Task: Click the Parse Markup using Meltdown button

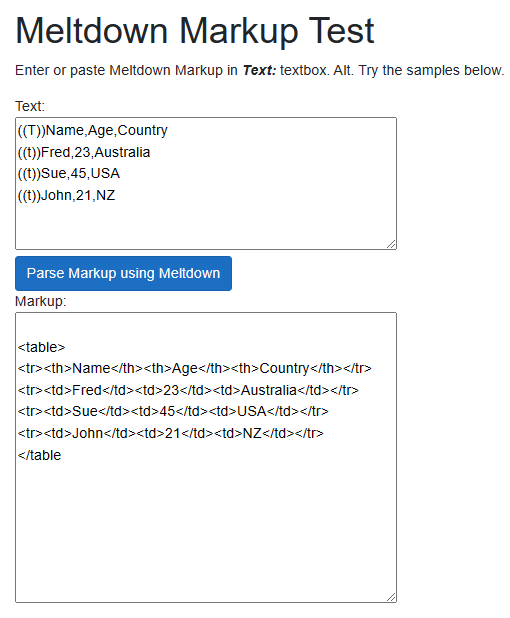Action: click(x=123, y=273)
